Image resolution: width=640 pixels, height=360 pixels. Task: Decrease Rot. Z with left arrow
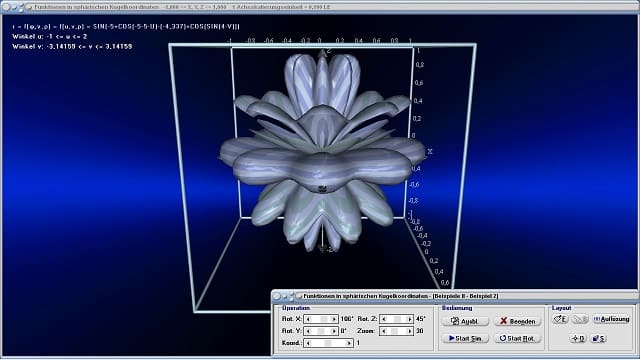click(384, 319)
